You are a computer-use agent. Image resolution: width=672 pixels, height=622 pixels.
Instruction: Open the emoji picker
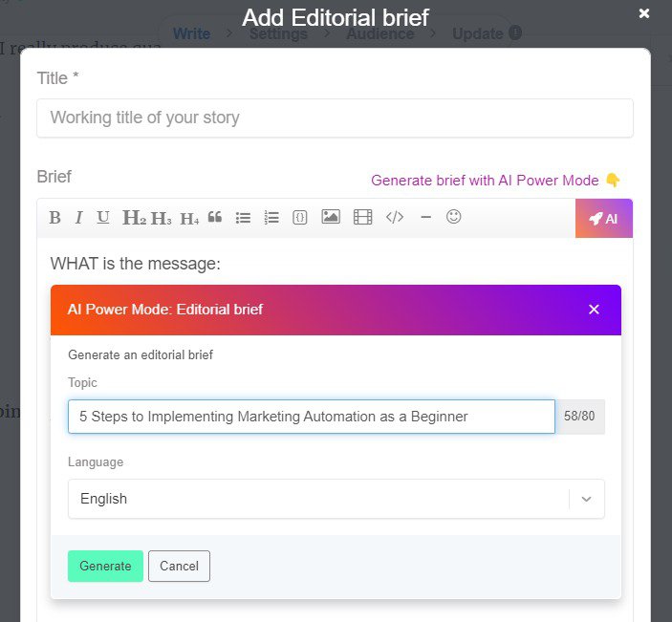[x=454, y=218]
